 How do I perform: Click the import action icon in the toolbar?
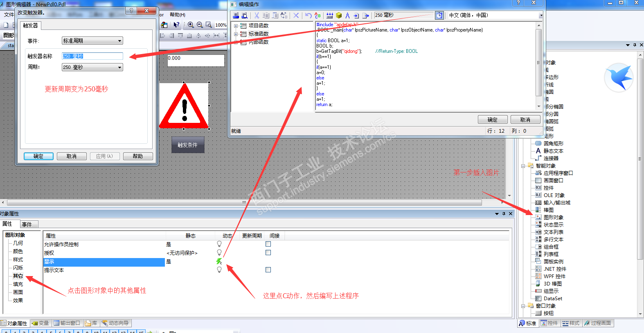[x=356, y=16]
